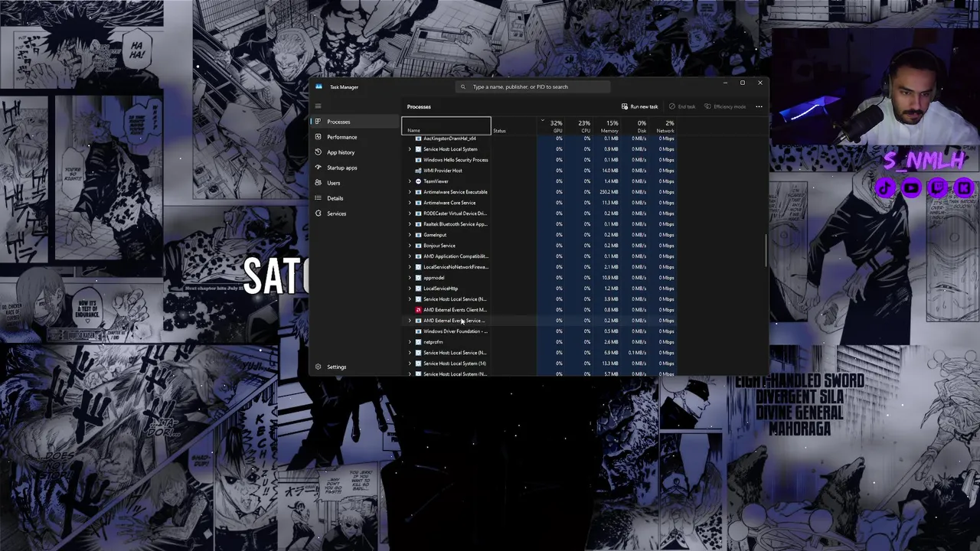Click the Task Manager app icon in title bar
The image size is (980, 551).
click(318, 86)
